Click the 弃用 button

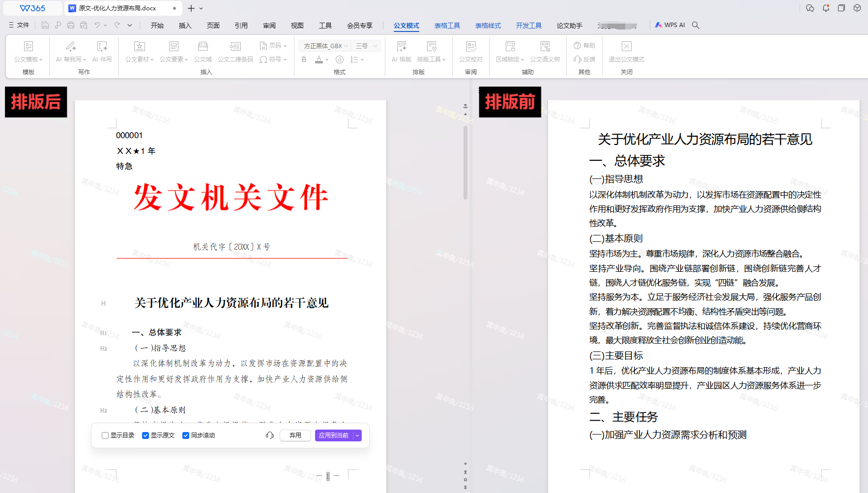click(295, 435)
